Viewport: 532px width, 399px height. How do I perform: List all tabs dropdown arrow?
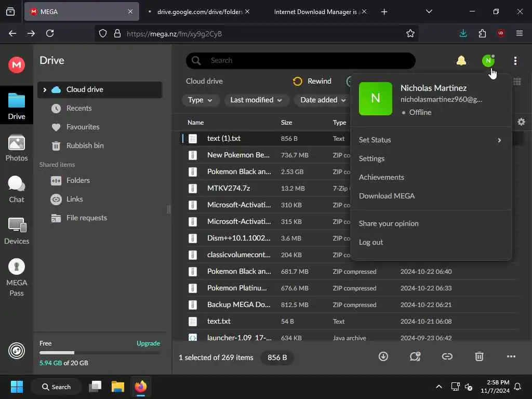click(429, 11)
